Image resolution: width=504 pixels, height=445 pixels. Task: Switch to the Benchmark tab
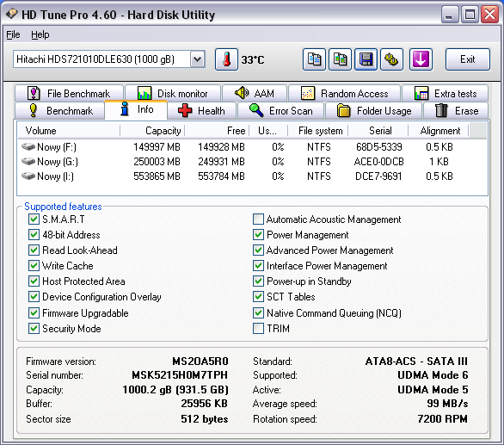[x=60, y=111]
